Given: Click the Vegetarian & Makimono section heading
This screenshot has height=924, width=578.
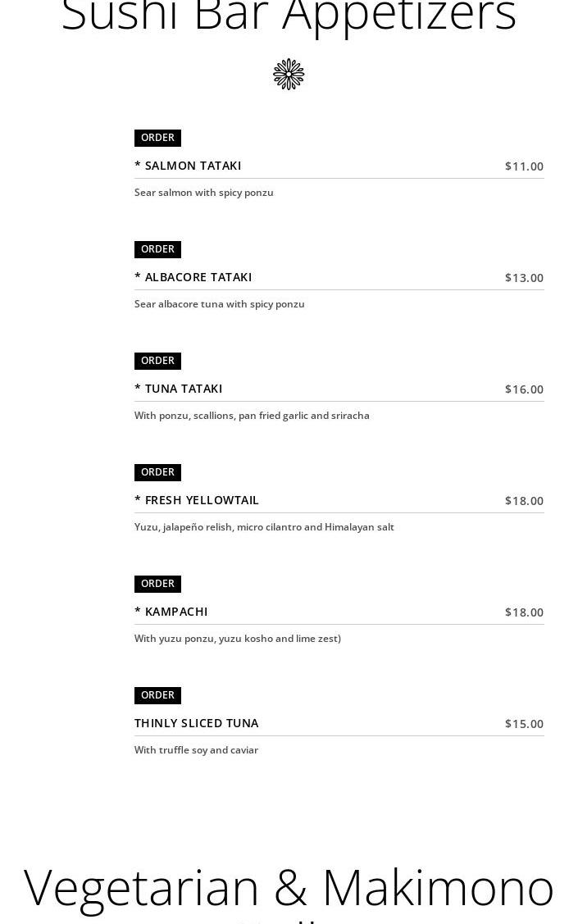Looking at the screenshot, I should tap(289, 887).
